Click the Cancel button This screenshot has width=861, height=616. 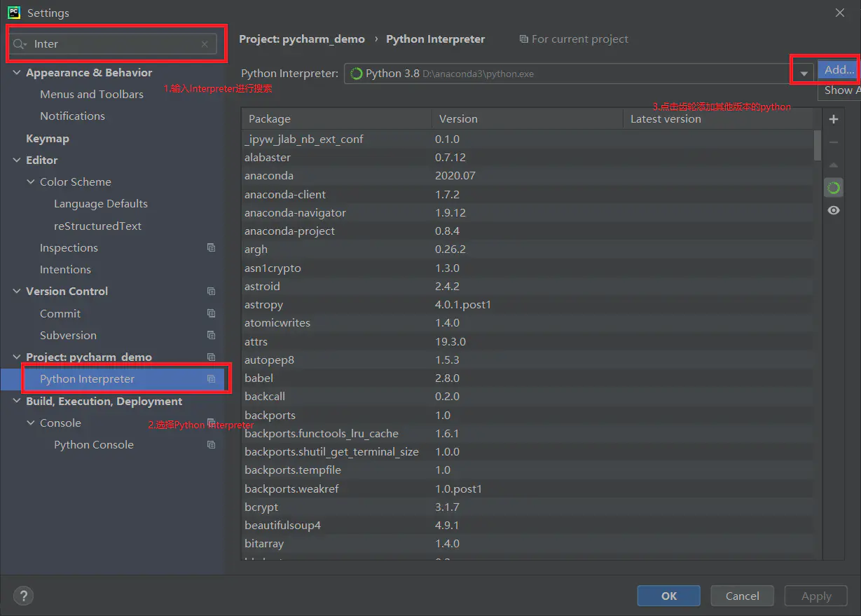coord(742,596)
